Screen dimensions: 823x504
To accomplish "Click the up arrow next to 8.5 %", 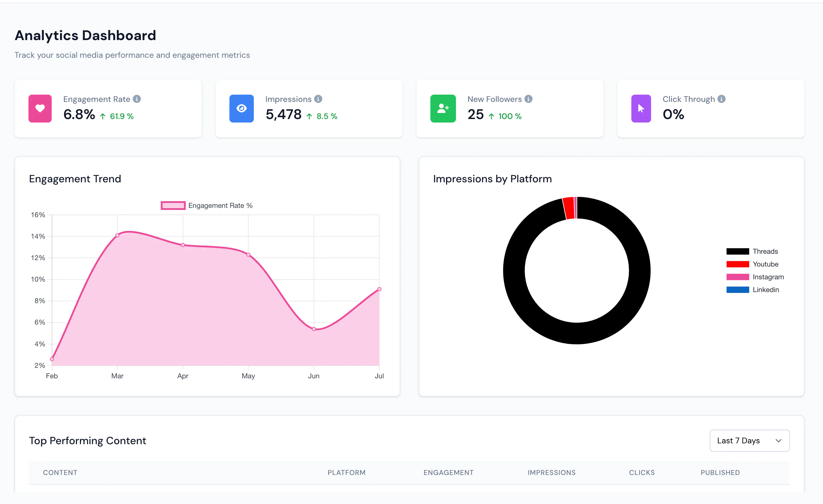I will click(309, 116).
